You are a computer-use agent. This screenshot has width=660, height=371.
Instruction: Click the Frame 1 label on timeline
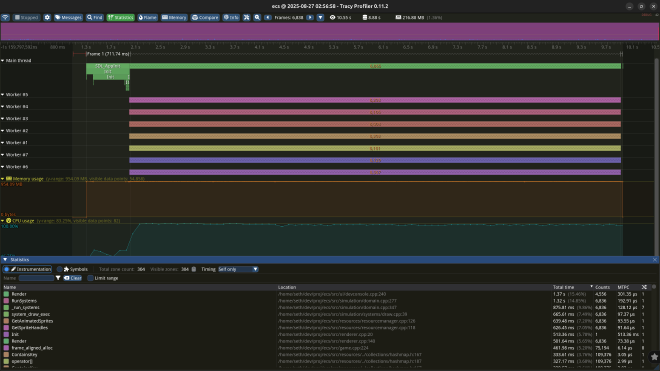click(x=109, y=54)
